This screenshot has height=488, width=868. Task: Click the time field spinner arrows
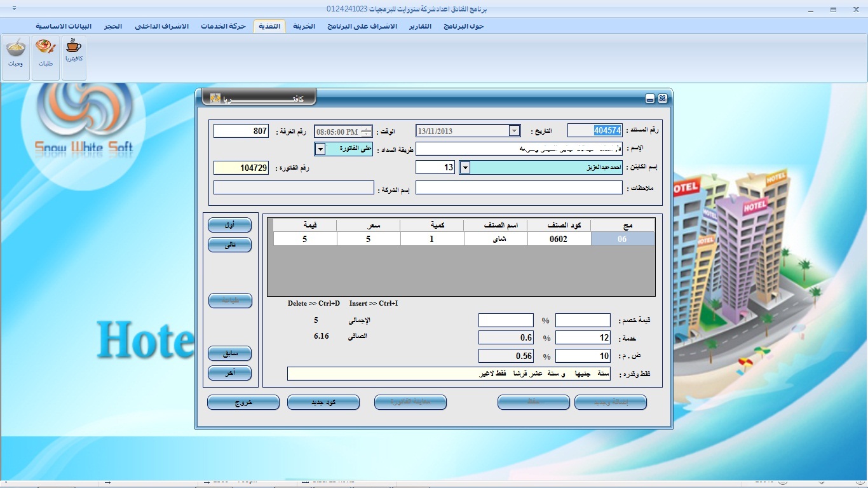365,132
